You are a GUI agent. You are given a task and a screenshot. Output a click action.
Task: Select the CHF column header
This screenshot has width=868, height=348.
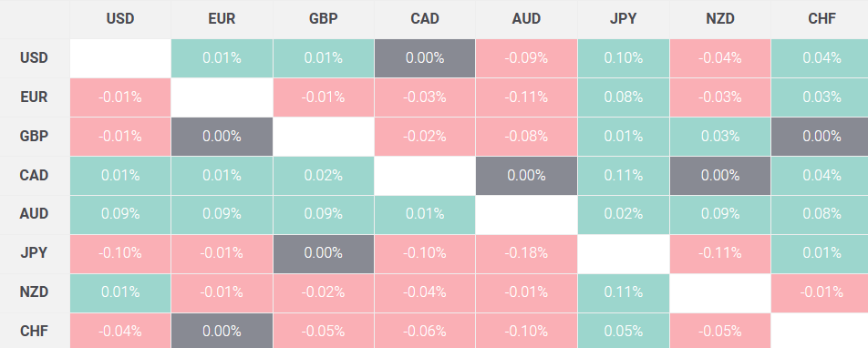coord(821,19)
